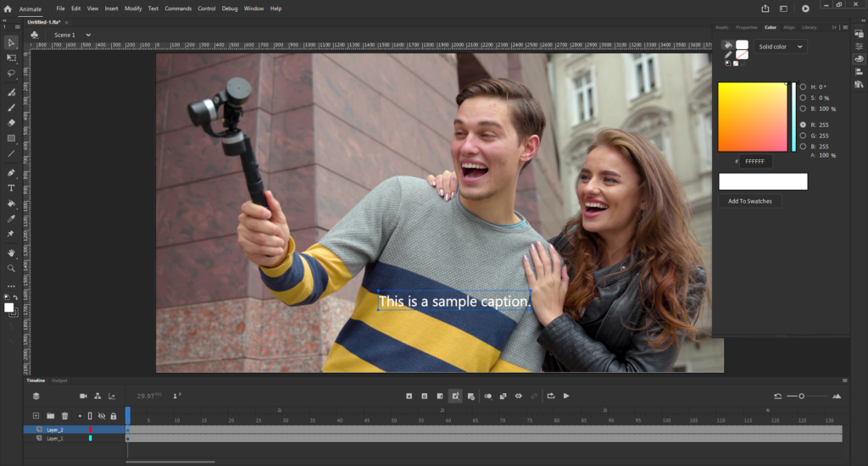Open the Modify menu
This screenshot has width=868, height=466.
[x=133, y=8]
